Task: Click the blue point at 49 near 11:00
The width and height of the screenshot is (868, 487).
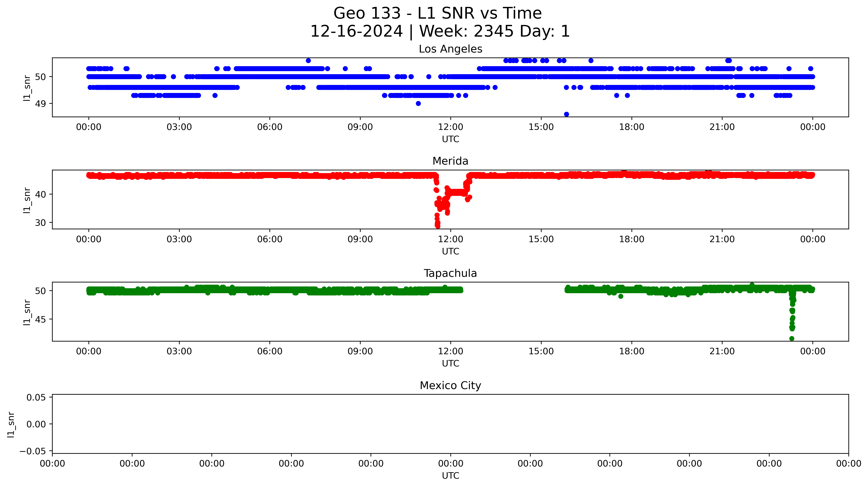Action: [x=418, y=103]
